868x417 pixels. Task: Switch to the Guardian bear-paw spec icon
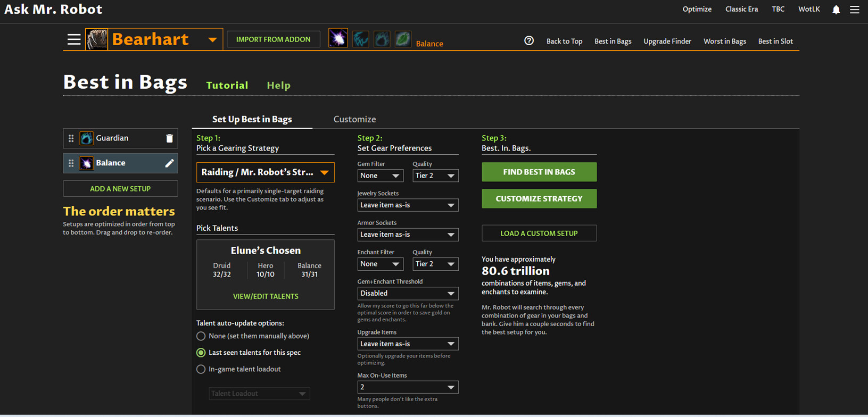[x=382, y=39]
